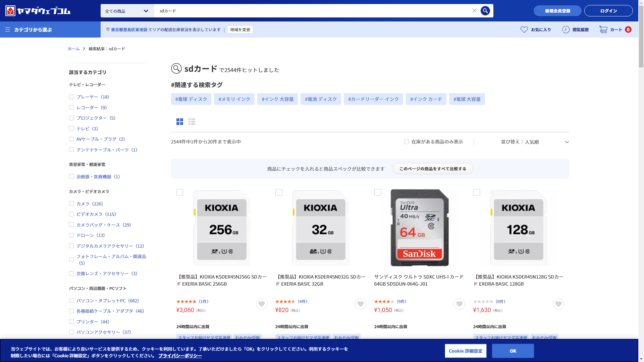
Task: Switch to list view layout icon
Action: (x=192, y=122)
